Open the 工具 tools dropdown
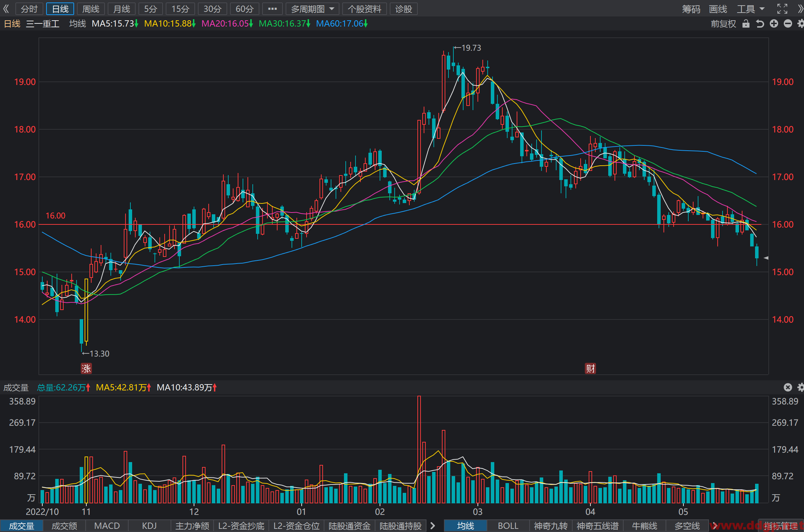 751,9
